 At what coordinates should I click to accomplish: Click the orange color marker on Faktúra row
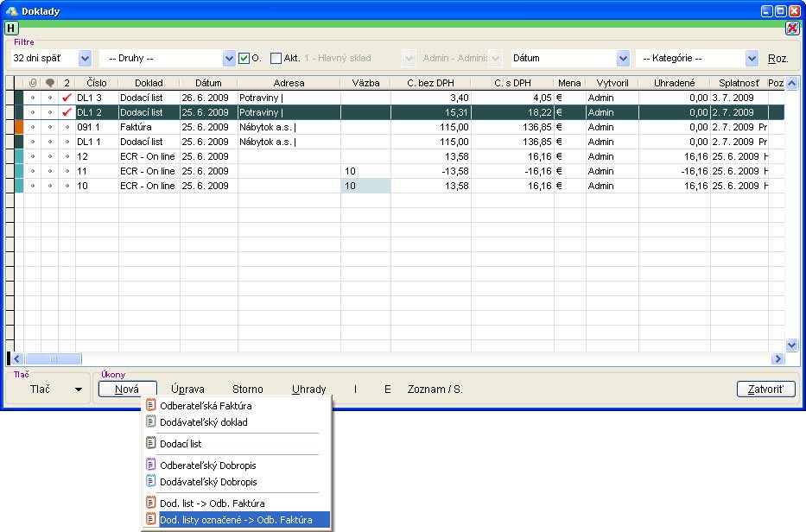pos(20,127)
